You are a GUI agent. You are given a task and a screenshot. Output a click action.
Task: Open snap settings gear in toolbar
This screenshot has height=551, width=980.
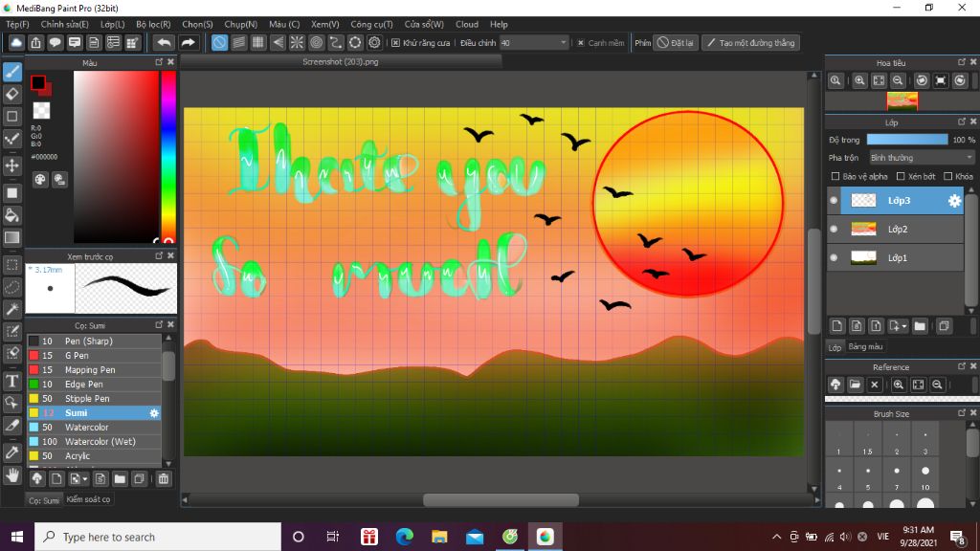point(374,42)
